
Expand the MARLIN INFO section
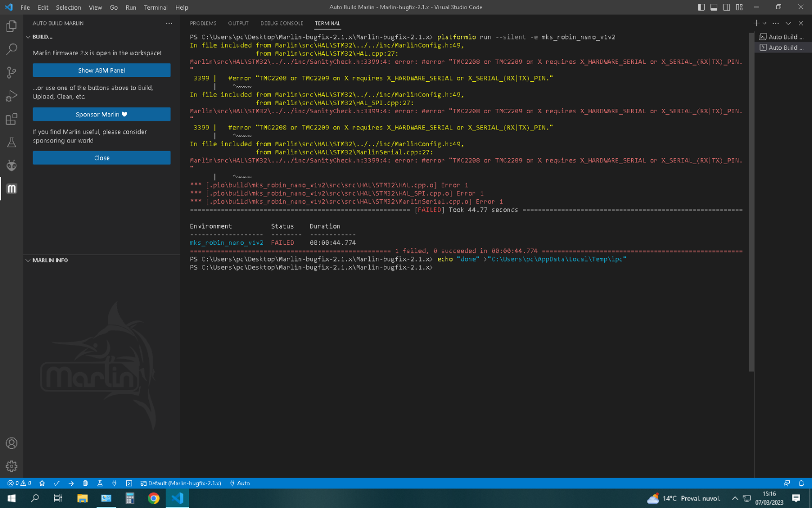pos(50,260)
